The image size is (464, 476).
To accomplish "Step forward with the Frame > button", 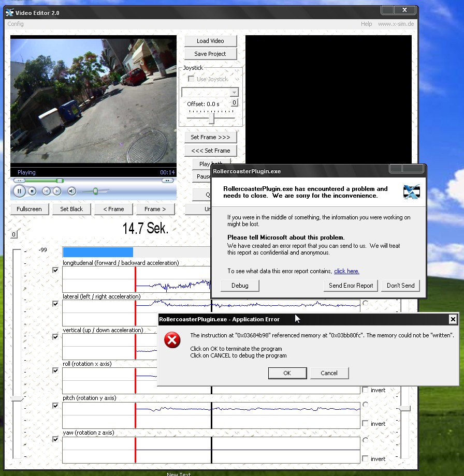I will [x=155, y=209].
